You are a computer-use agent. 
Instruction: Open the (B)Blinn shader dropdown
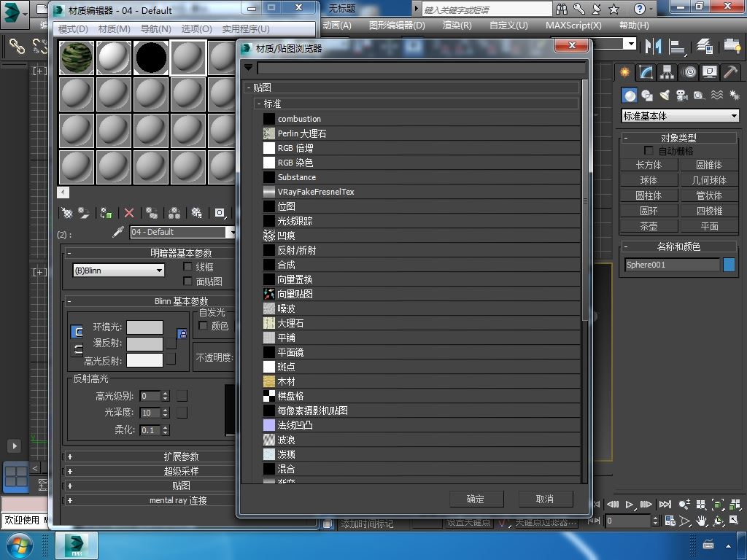119,271
